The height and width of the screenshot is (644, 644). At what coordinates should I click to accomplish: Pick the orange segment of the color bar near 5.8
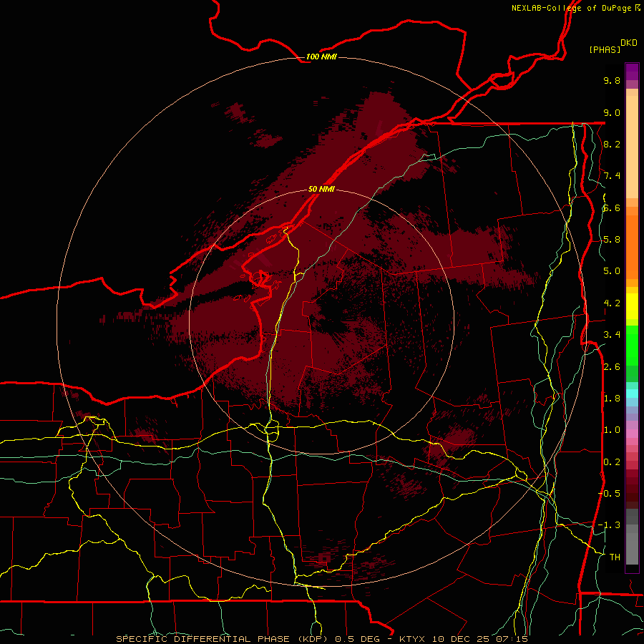632,246
